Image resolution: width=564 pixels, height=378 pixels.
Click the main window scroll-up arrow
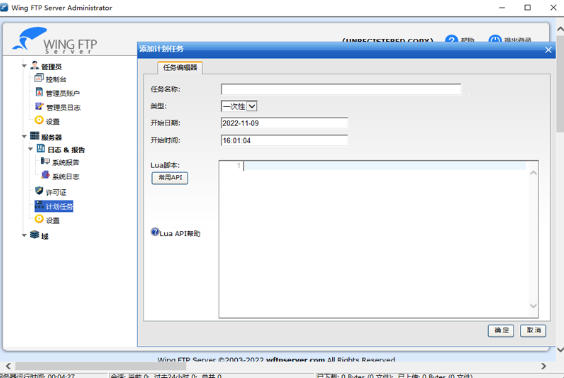click(x=560, y=29)
